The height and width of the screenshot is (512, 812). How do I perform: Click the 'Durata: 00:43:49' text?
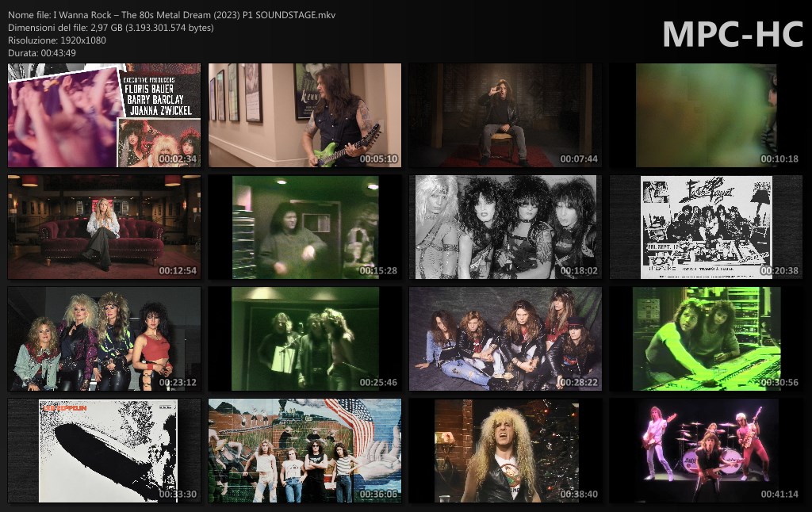[x=42, y=52]
